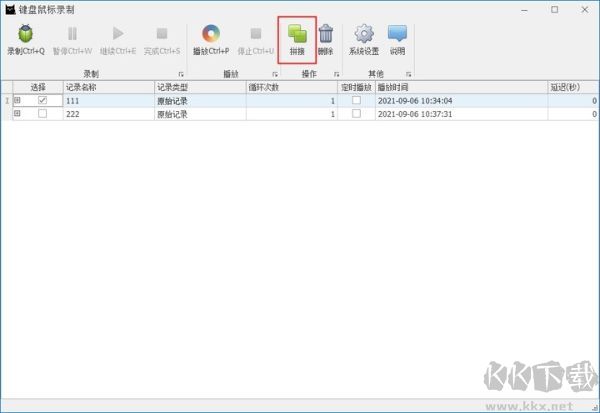Viewport: 600px width, 413px height.
Task: Sort by the 播放时间 column header
Action: pos(461,87)
